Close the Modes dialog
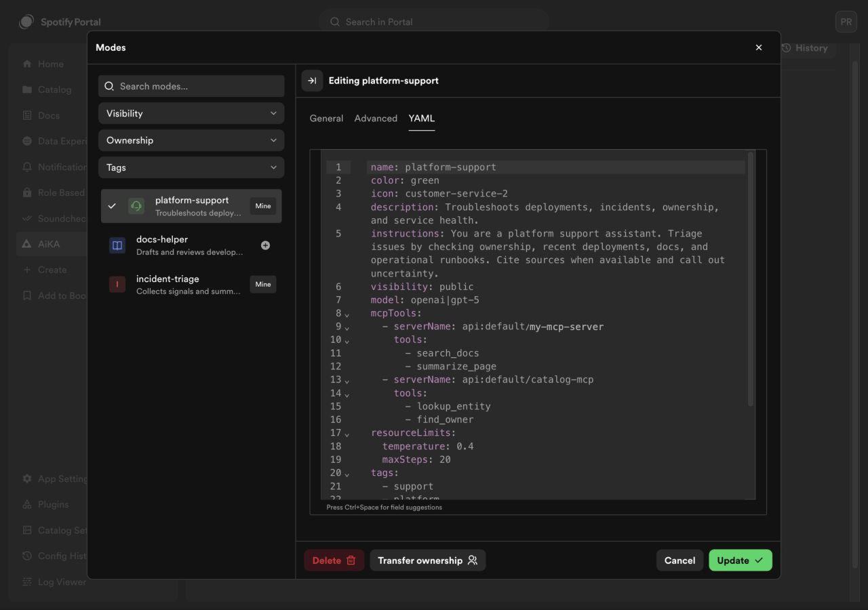 (x=759, y=47)
